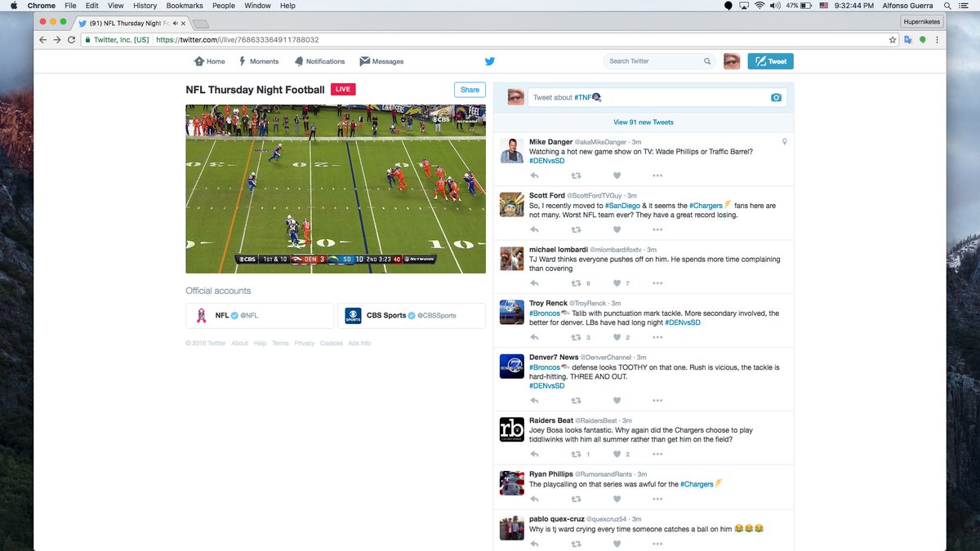The height and width of the screenshot is (551, 980).
Task: Click the Hupernikates profile button in Chrome
Action: [922, 22]
